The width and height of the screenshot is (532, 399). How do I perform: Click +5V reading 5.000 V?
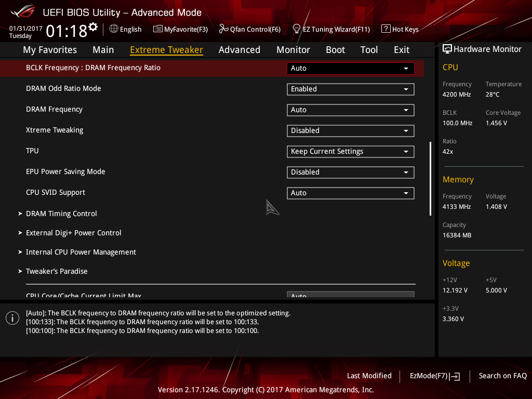[496, 290]
